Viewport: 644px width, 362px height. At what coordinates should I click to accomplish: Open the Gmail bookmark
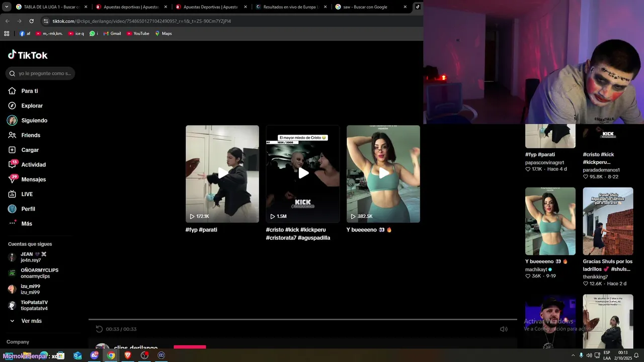click(112, 34)
